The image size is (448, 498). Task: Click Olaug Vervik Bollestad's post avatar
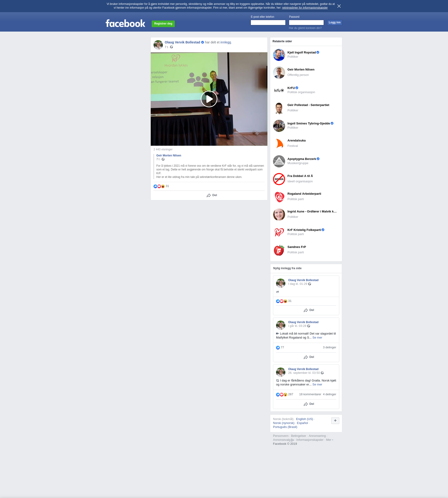(x=158, y=45)
